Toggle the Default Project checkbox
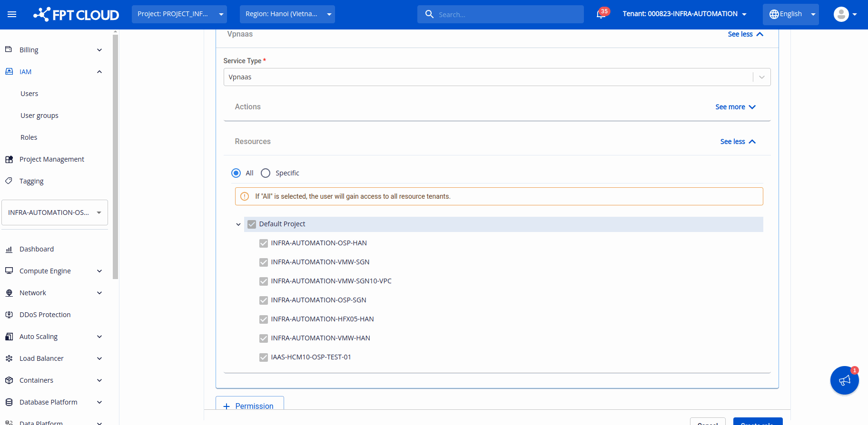The image size is (868, 425). point(252,224)
